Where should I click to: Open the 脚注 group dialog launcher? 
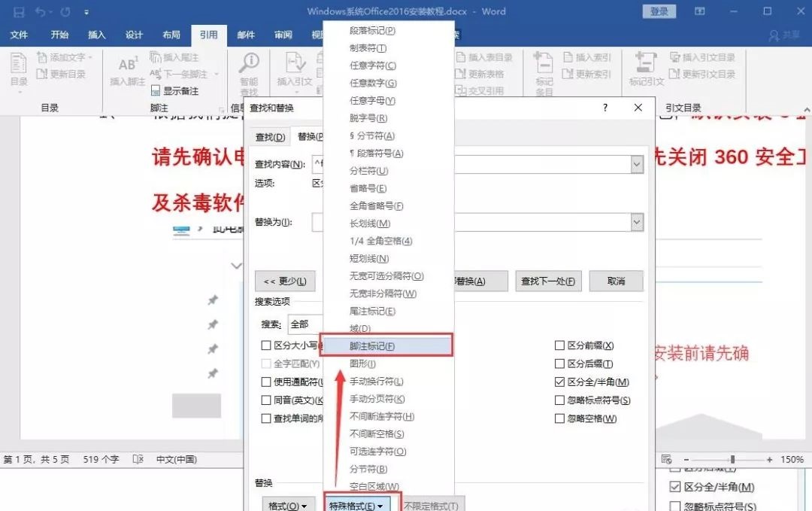pyautogui.click(x=222, y=110)
